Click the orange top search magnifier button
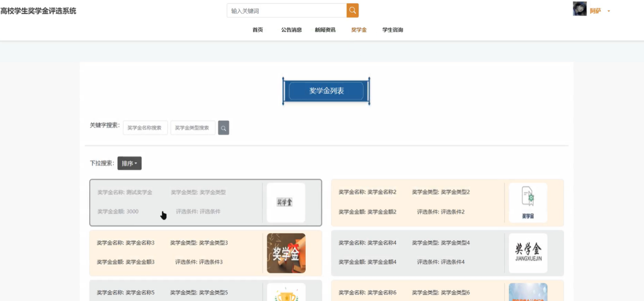This screenshot has height=301, width=644. pos(352,11)
